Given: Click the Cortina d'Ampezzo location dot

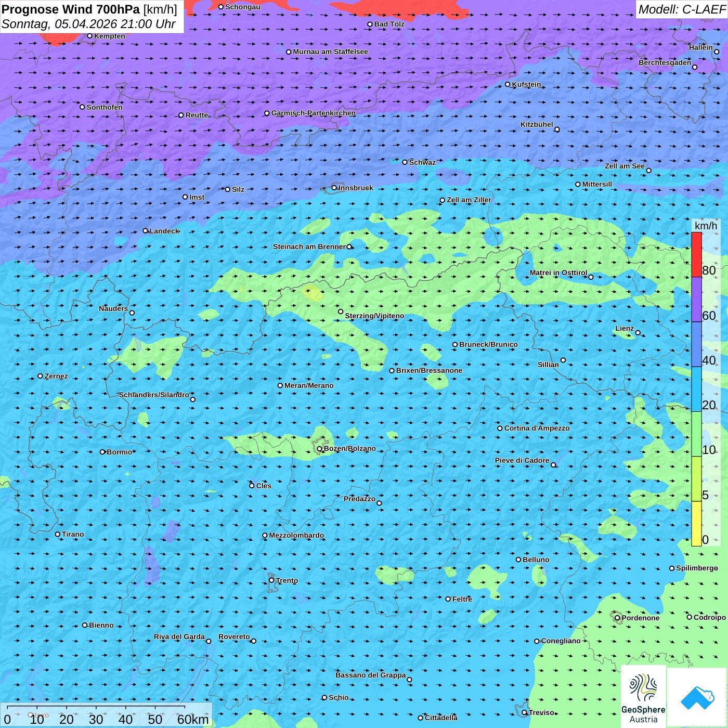Looking at the screenshot, I should pos(500,428).
